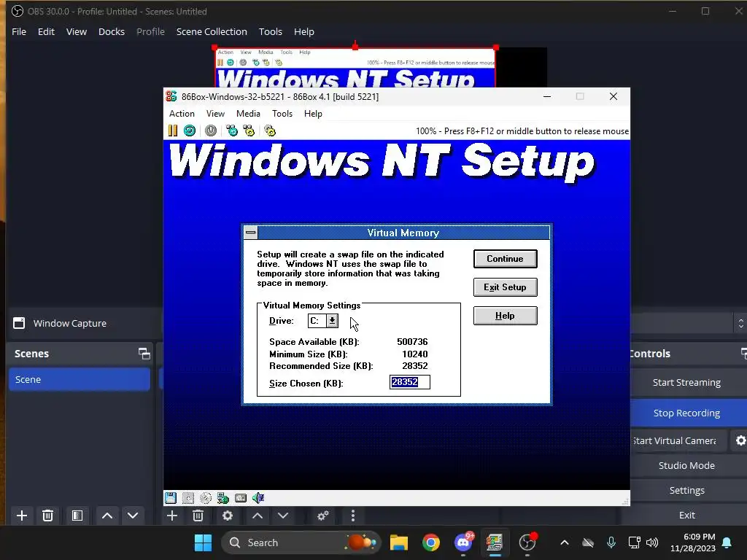Open Discord from taskbar

coord(463,542)
